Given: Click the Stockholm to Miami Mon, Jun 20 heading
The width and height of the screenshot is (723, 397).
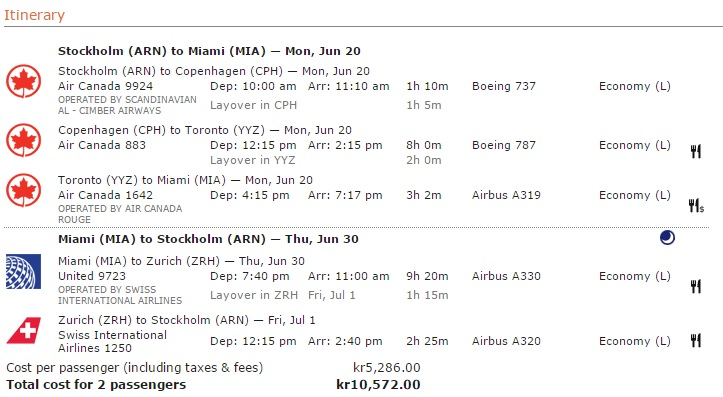Looking at the screenshot, I should (x=209, y=51).
